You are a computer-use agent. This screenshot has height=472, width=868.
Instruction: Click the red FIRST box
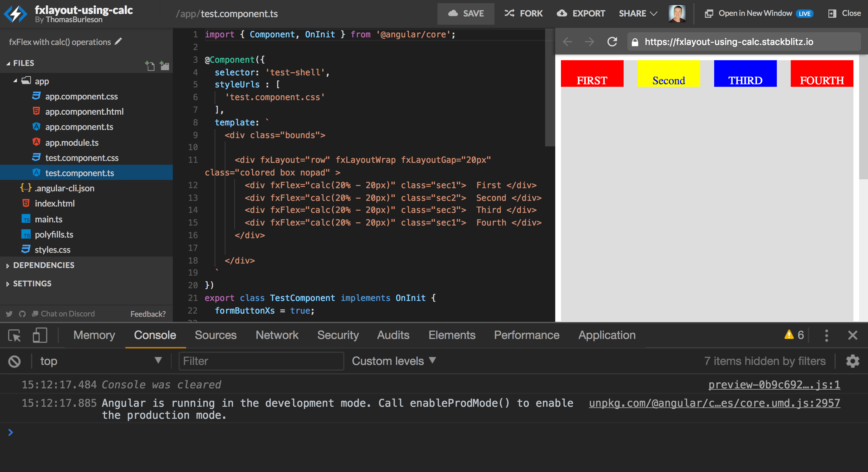pos(592,73)
